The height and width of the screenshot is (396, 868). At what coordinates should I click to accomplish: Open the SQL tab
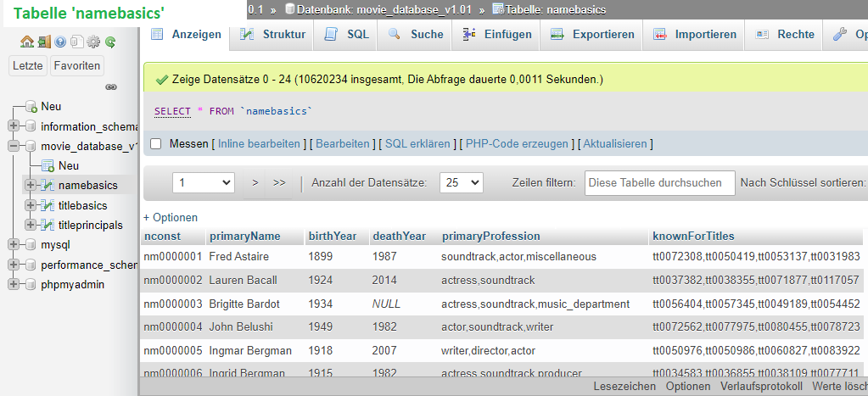(x=346, y=34)
